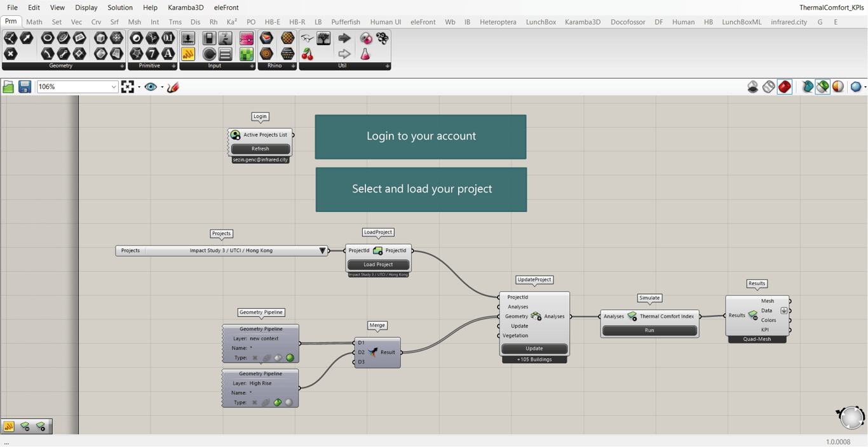Screen dimensions: 868x447
Task: Select the Integer primitive icon with 7
Action: click(x=153, y=54)
